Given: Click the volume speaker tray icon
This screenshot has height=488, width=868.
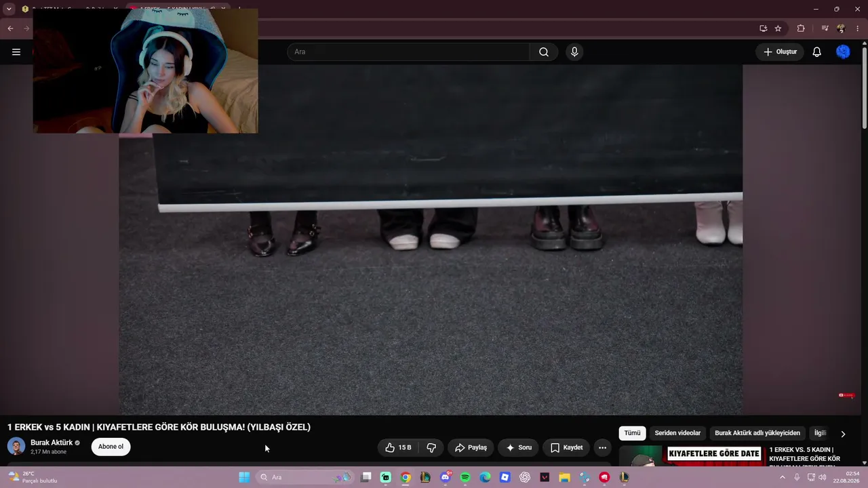Looking at the screenshot, I should click(x=823, y=477).
